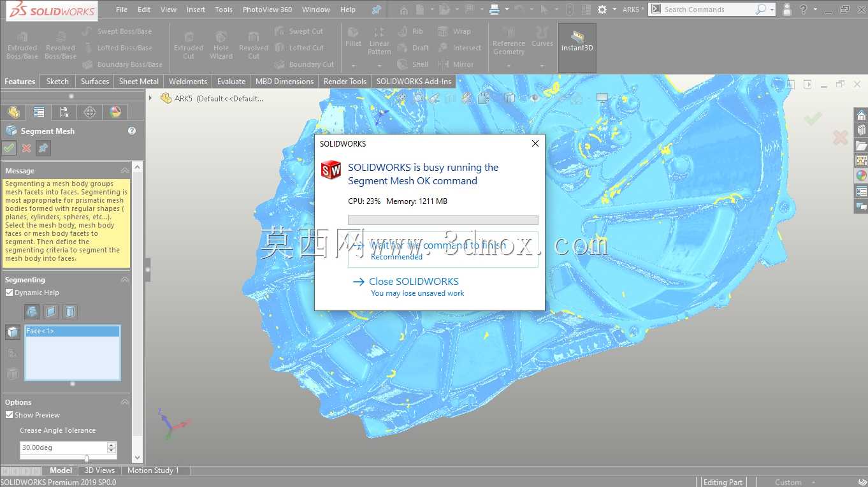Viewport: 868px width, 487px height.
Task: Open the Print dropdown arrow
Action: (507, 10)
